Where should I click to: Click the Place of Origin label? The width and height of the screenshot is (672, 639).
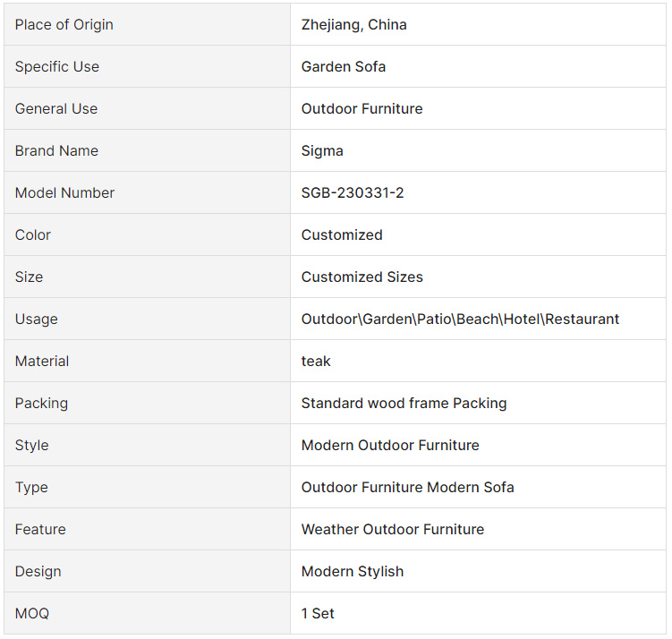[64, 25]
